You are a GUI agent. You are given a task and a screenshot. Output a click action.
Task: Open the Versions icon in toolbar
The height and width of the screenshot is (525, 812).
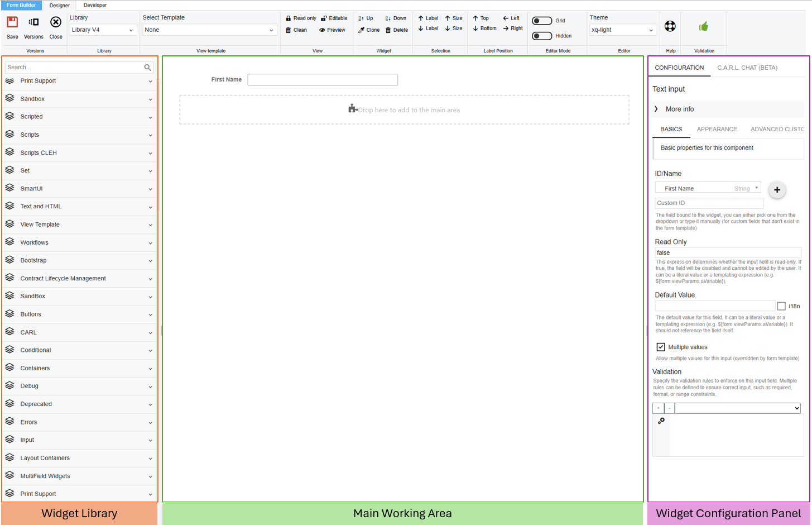tap(33, 22)
